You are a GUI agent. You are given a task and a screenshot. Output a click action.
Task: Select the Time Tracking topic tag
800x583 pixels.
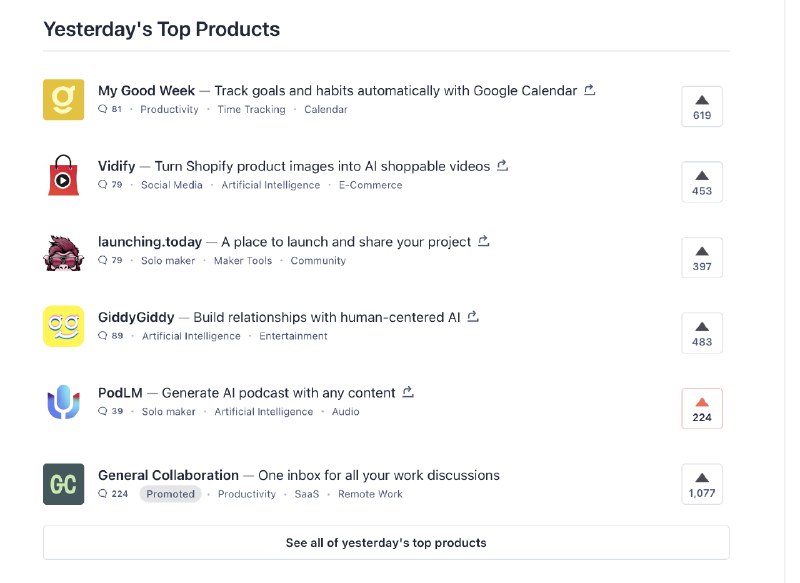tap(252, 109)
